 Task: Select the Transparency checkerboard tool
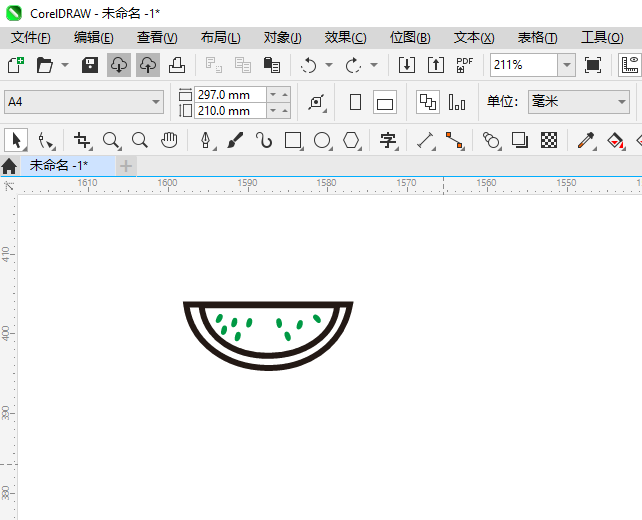point(549,140)
